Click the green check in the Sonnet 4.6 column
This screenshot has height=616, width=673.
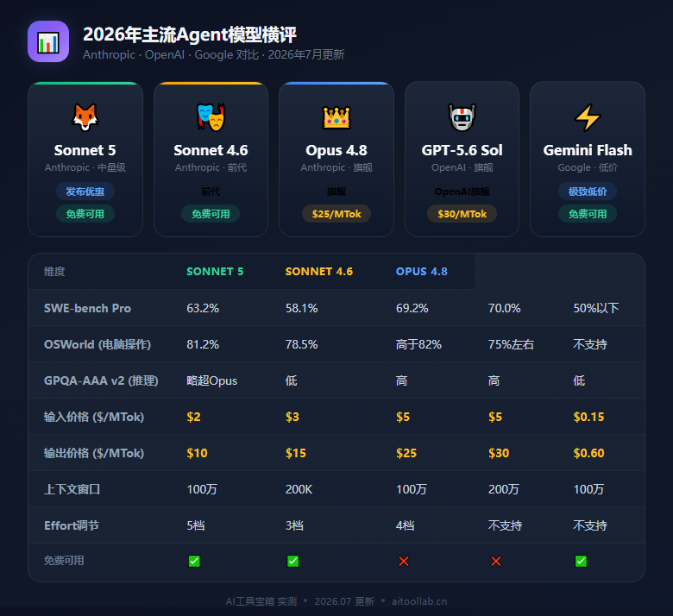[293, 561]
